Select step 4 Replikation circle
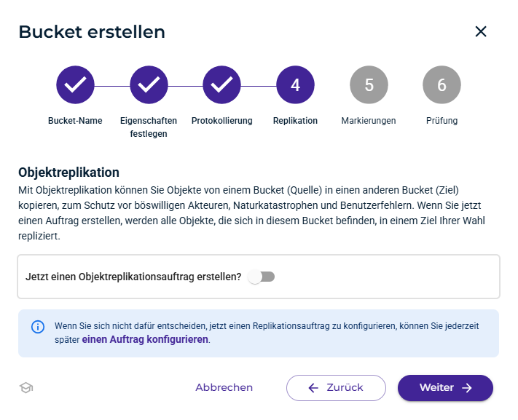This screenshot has width=518, height=420. tap(295, 85)
